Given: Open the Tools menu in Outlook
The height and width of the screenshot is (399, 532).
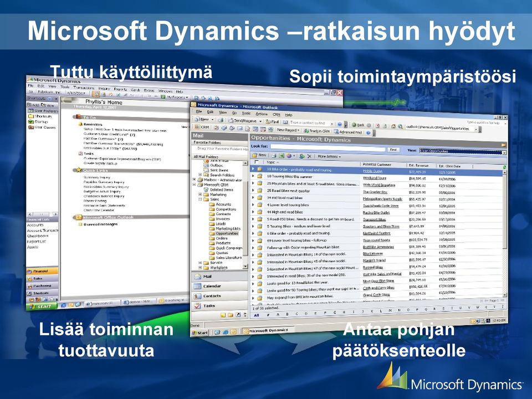Looking at the screenshot, I should coord(246,113).
